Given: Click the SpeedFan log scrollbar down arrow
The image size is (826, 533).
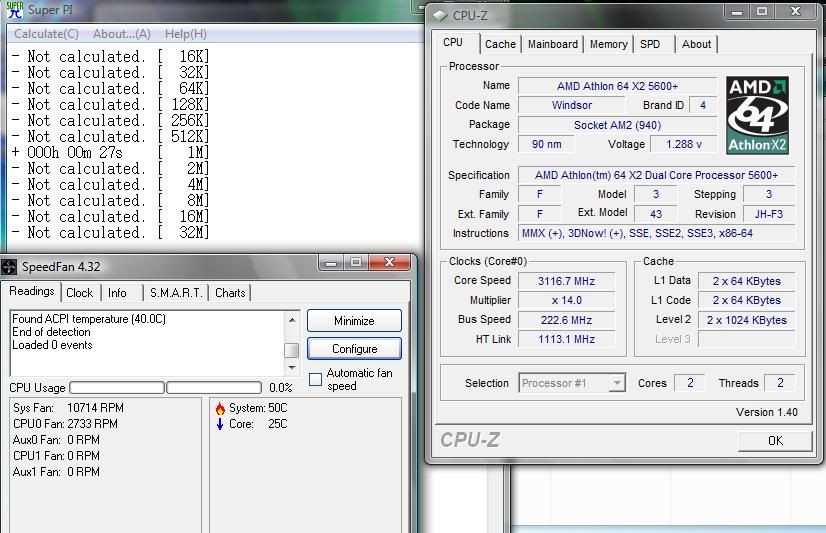Looking at the screenshot, I should click(292, 367).
